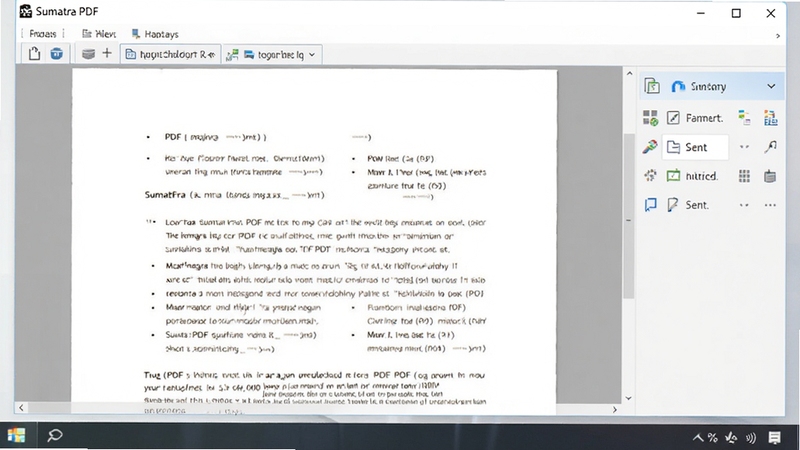Open the notification center taskbar icon
The image size is (800, 450).
pos(774,437)
